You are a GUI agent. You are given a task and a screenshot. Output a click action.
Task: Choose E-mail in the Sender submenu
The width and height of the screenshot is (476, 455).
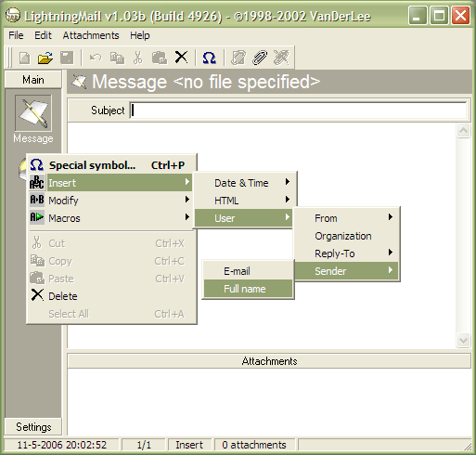click(248, 271)
